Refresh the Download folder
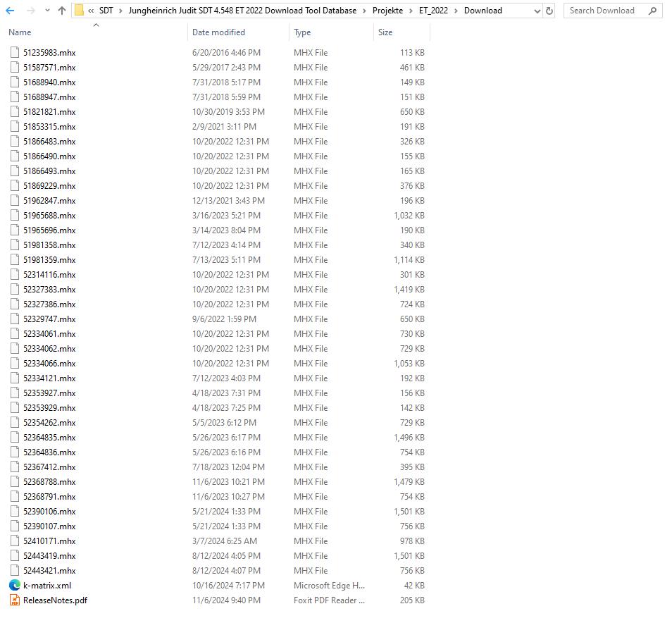 pyautogui.click(x=549, y=11)
